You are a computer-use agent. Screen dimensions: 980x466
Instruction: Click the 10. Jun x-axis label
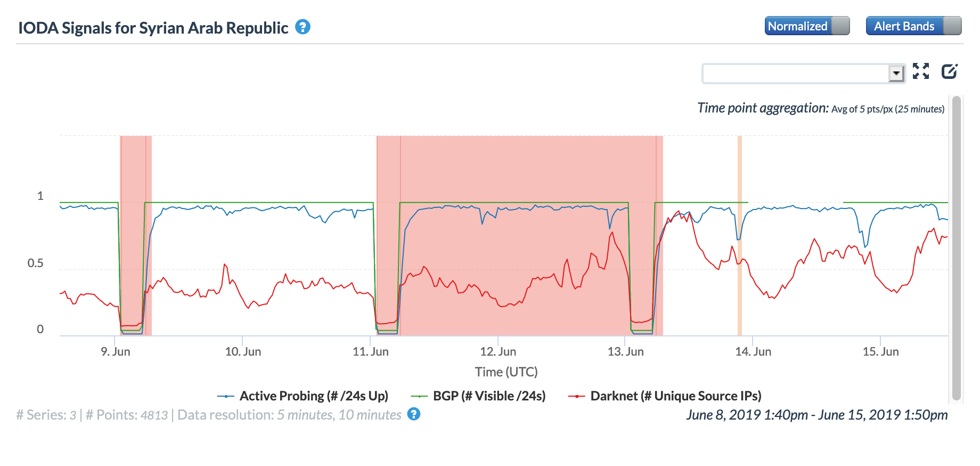pos(243,352)
